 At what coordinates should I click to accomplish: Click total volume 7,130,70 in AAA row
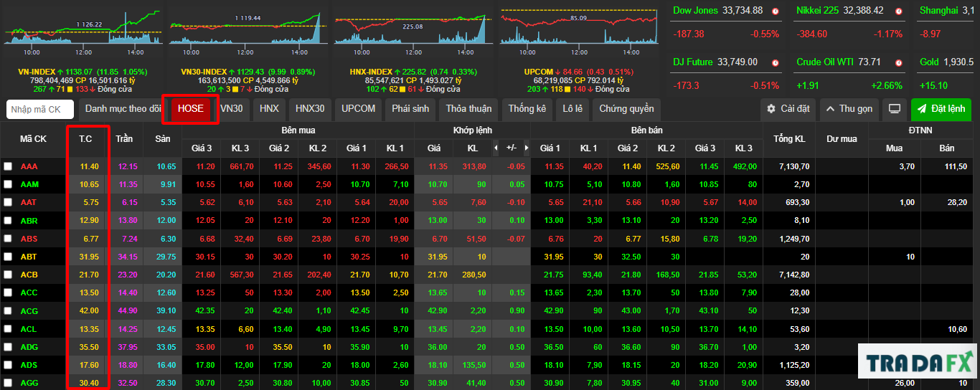tap(794, 166)
